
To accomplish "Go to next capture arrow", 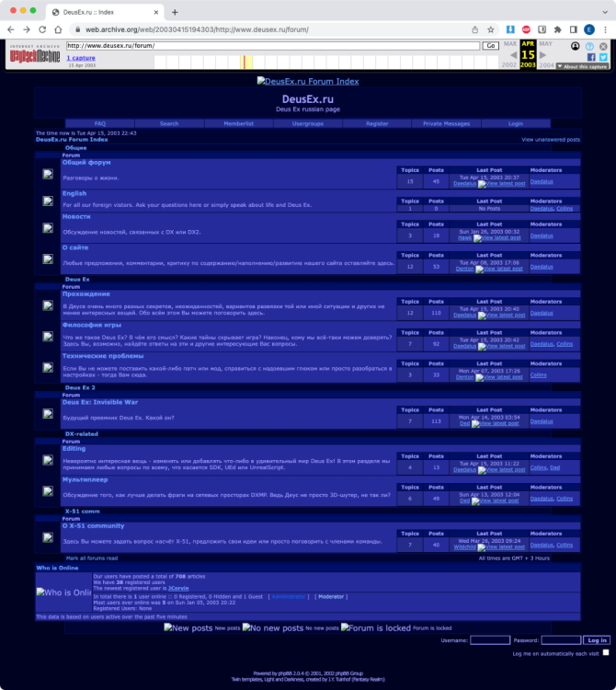I will tap(542, 55).
